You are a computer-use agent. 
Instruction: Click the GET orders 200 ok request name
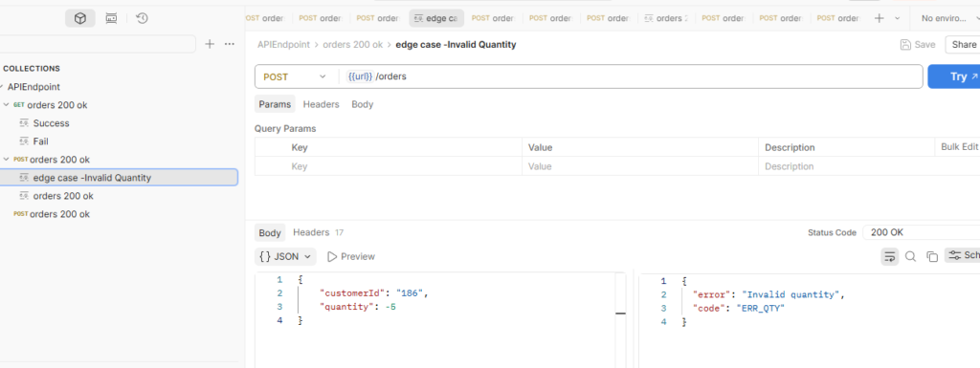[57, 105]
